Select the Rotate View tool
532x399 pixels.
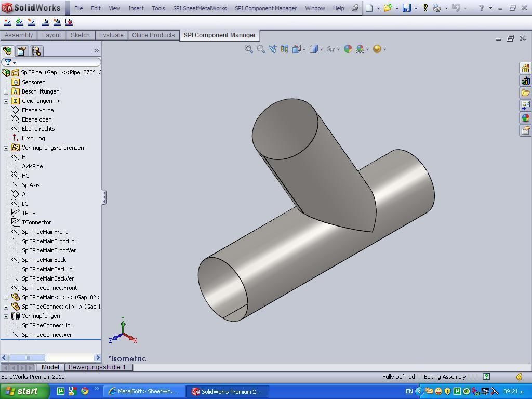[x=272, y=48]
